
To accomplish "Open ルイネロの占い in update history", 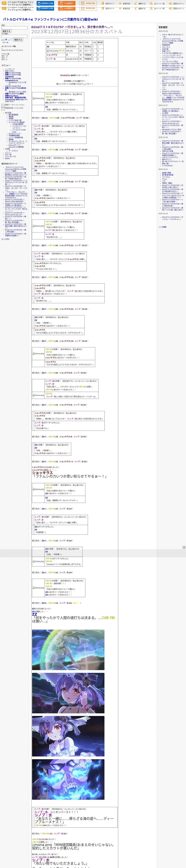I will tap(168, 165).
